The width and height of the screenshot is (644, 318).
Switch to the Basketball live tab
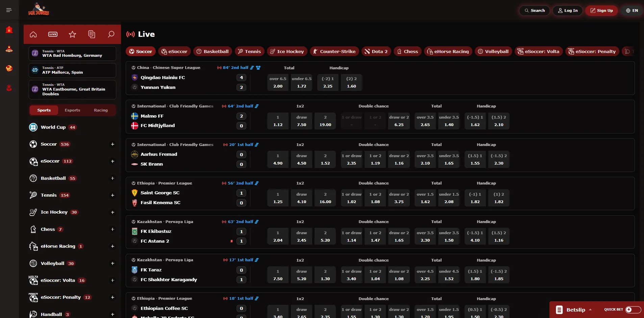213,51
